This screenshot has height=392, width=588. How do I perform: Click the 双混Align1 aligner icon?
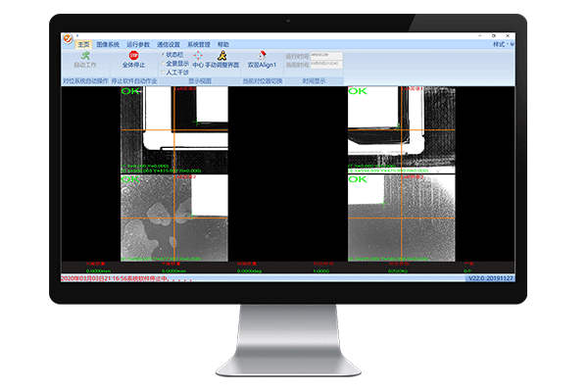pos(262,55)
